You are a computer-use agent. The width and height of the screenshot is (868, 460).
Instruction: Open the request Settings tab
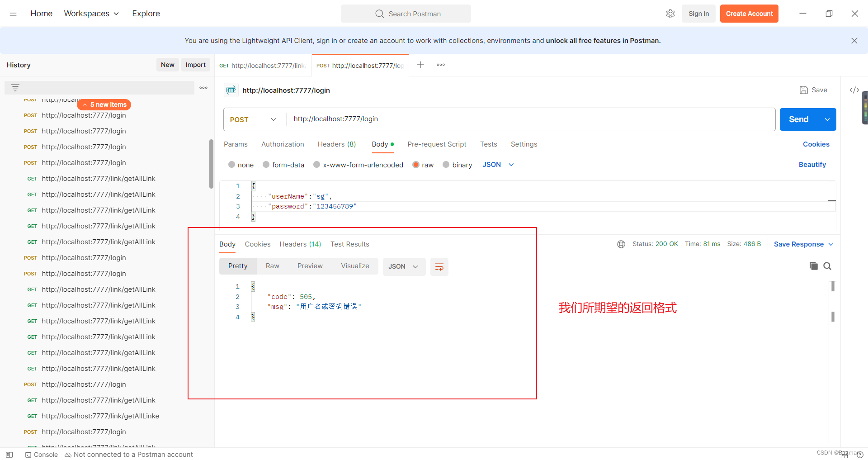524,144
